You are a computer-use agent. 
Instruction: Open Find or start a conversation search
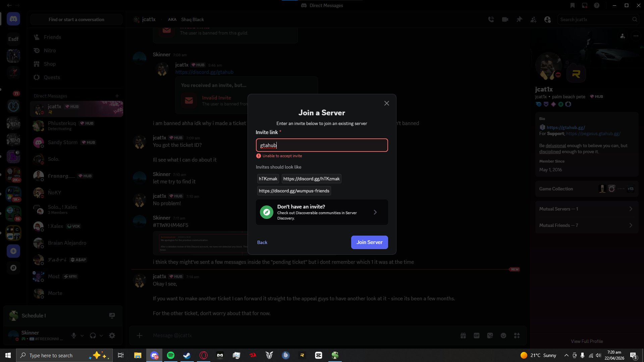point(76,19)
